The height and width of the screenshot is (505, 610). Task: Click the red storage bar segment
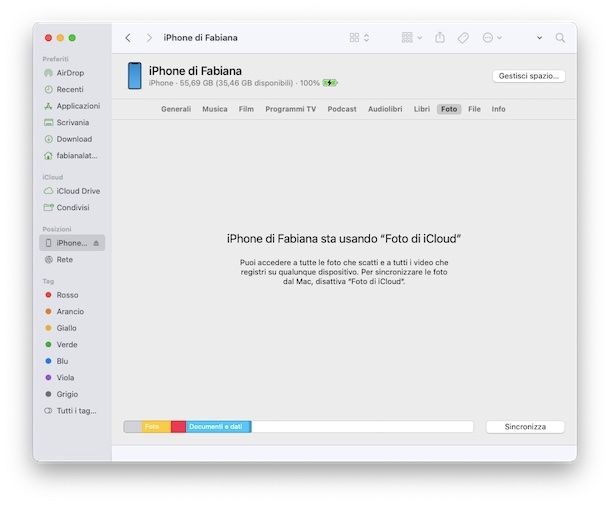coord(179,427)
